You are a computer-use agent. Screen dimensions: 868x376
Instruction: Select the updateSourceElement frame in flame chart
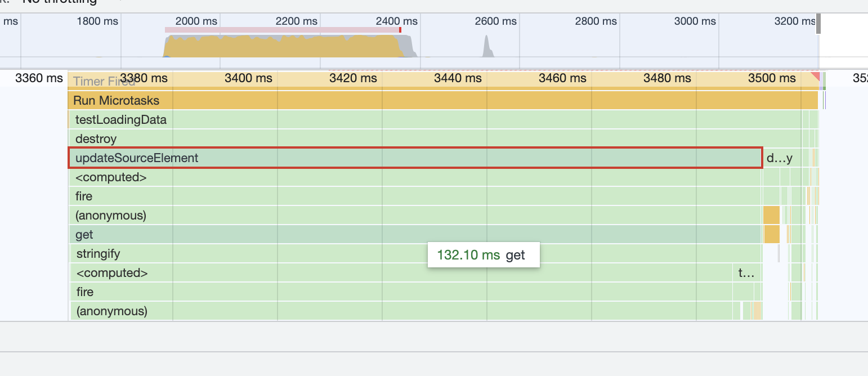point(394,158)
